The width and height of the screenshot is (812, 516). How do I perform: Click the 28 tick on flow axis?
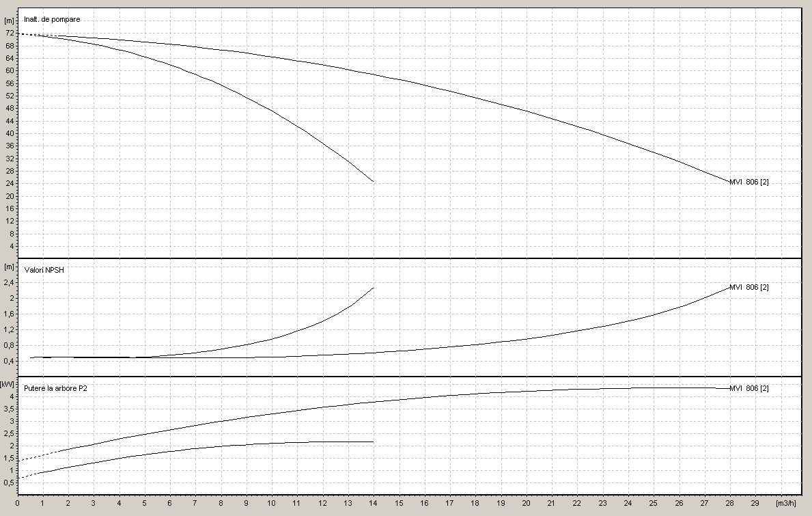click(729, 503)
